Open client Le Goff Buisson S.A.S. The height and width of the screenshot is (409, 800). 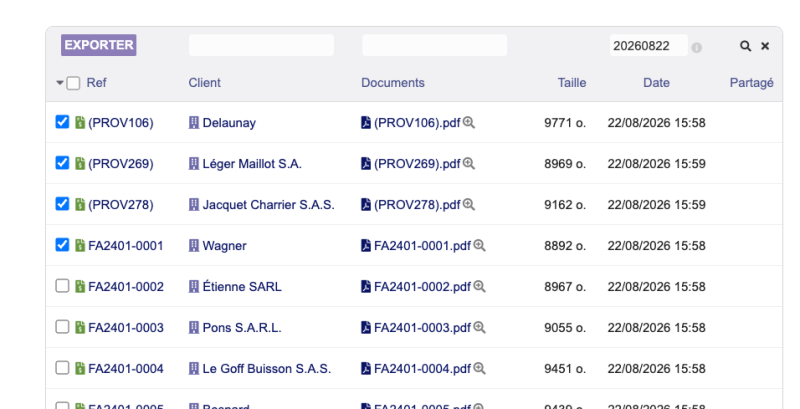pyautogui.click(x=267, y=369)
